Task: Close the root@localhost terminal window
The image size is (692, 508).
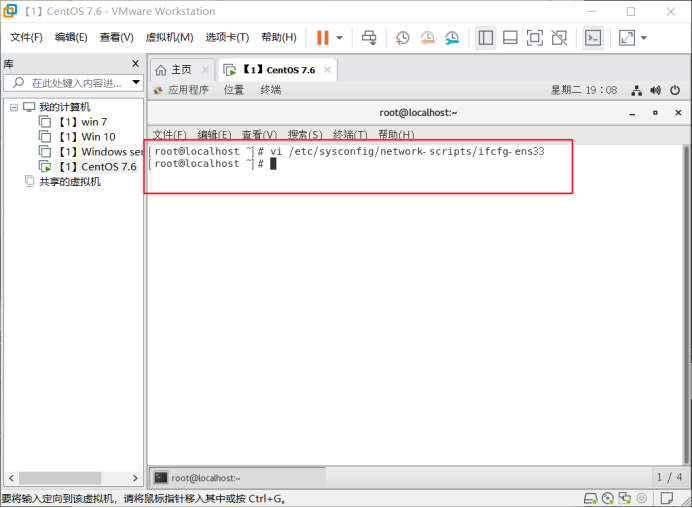Action: (678, 113)
